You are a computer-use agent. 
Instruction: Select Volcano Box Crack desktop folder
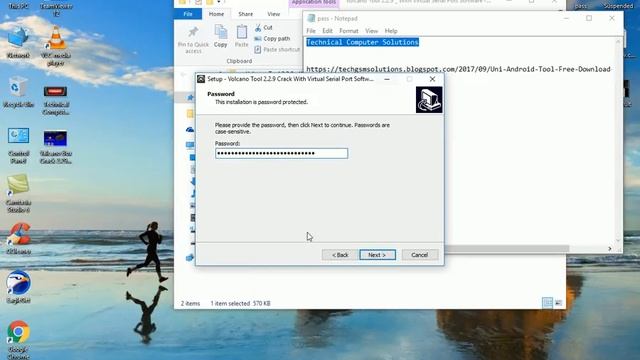pos(56,147)
